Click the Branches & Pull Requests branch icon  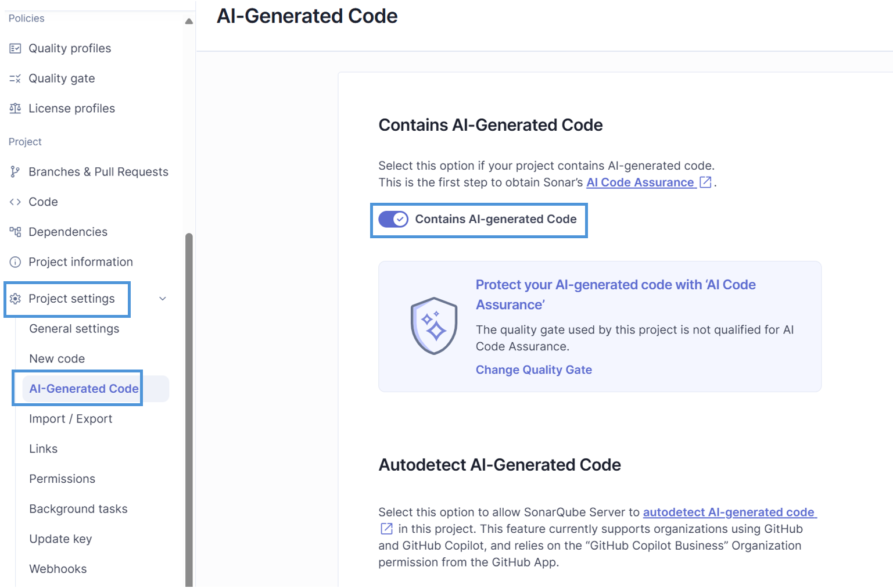point(15,171)
